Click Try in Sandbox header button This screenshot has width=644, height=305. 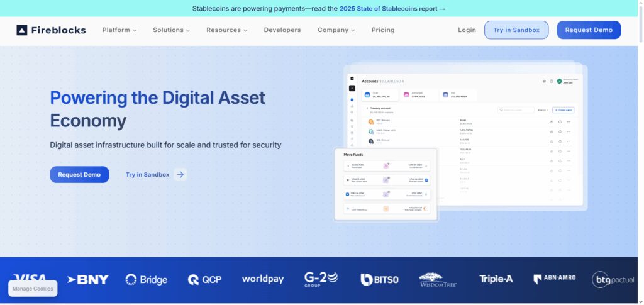pos(516,30)
